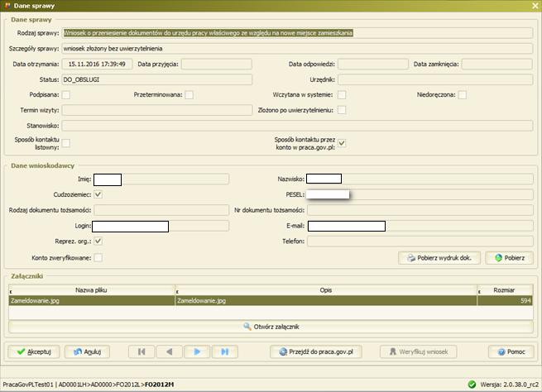The image size is (542, 392).
Task: Click the Telefon field
Action: [420, 241]
